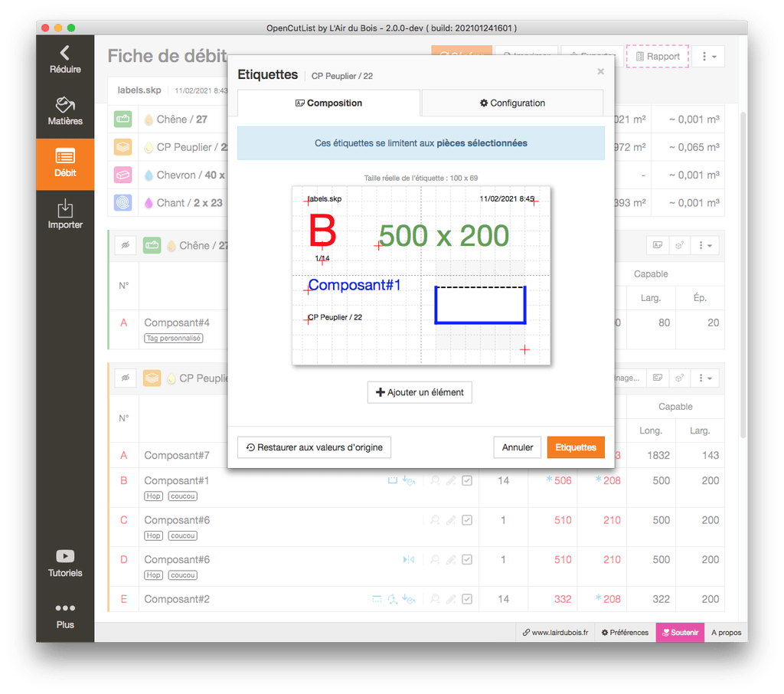
Task: Switch to the Composition tab
Action: 328,103
